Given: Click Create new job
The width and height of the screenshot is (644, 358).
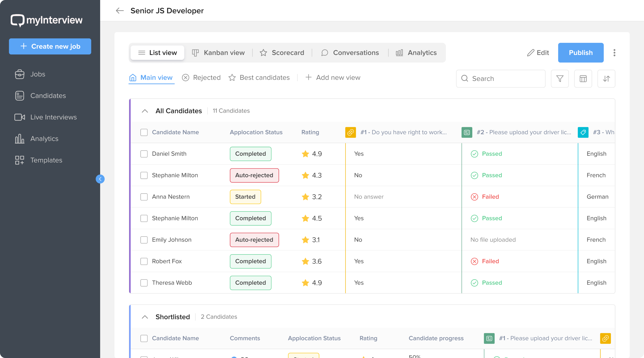Looking at the screenshot, I should pos(50,46).
